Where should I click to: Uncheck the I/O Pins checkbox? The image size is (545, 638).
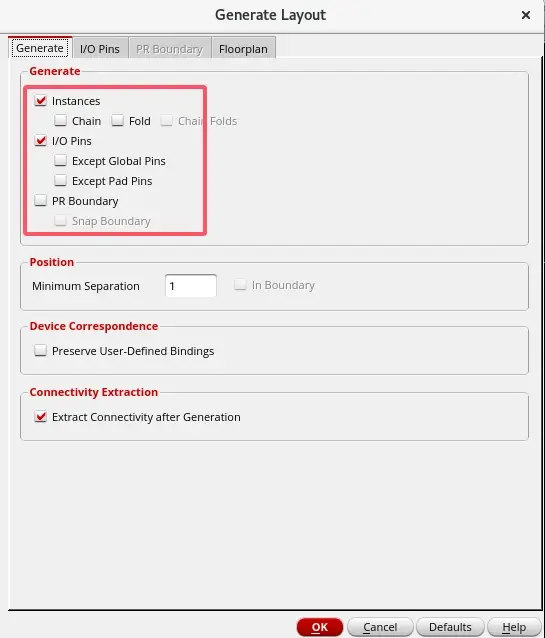pos(40,141)
